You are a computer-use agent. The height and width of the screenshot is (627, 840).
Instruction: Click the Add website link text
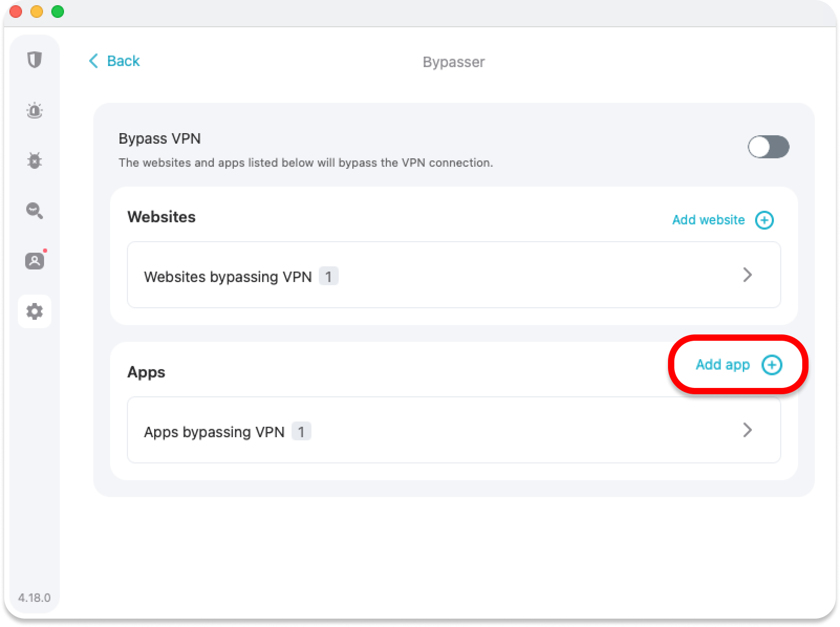(x=708, y=220)
